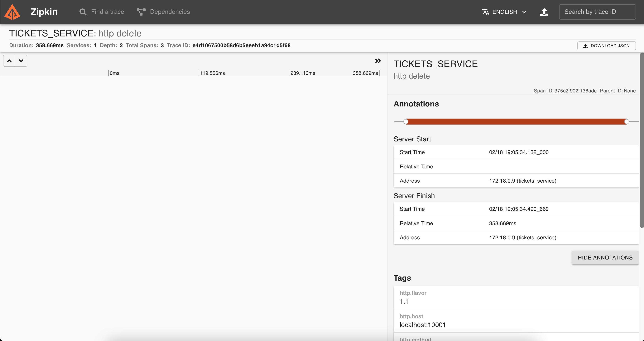Click the dependencies graph icon

141,12
